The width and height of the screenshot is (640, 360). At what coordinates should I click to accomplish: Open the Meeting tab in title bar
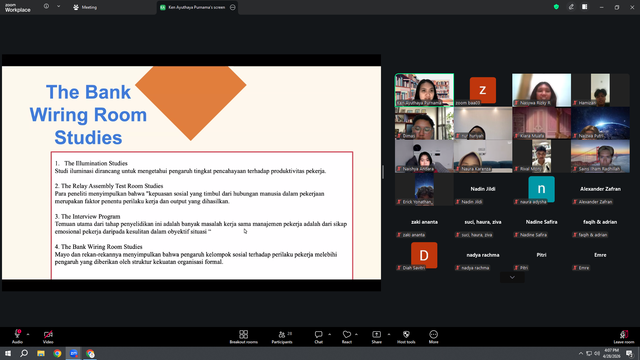[85, 7]
